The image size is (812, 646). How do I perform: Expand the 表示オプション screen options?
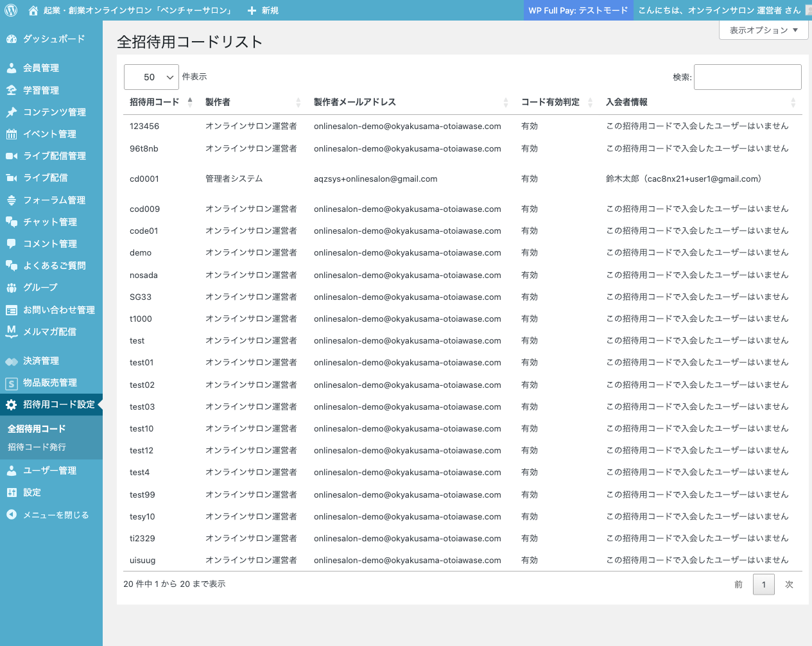pyautogui.click(x=763, y=30)
